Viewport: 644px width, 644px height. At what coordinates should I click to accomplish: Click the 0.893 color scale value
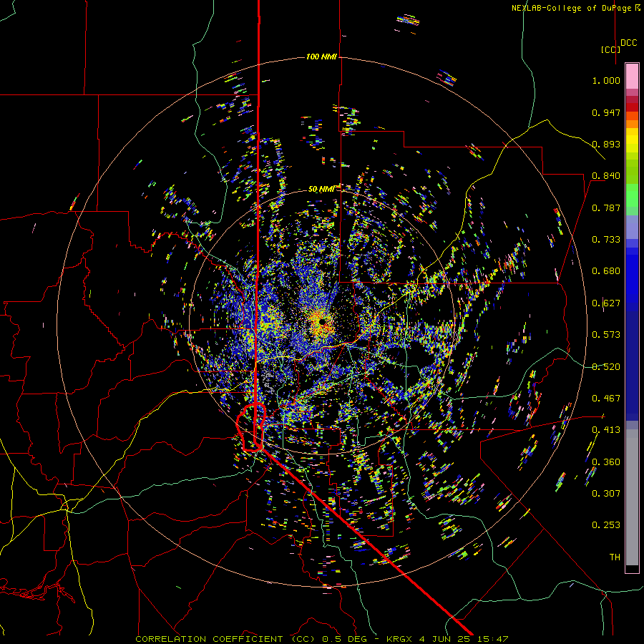pyautogui.click(x=606, y=144)
